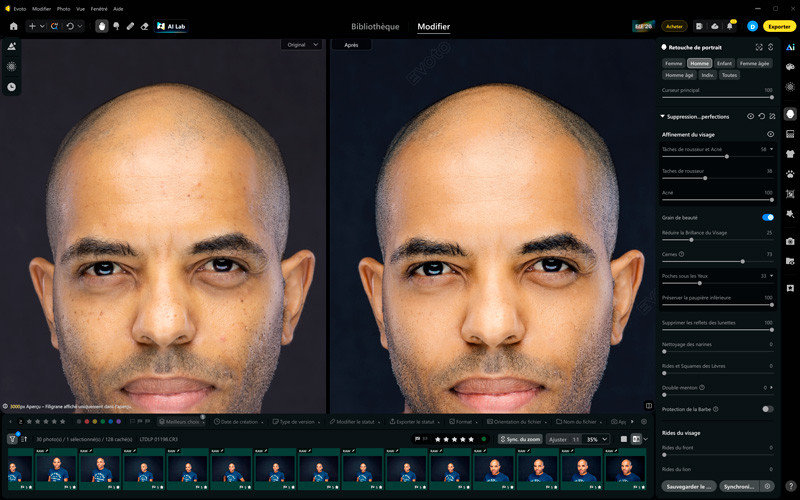
Task: Toggle visibility of Suppression des imperfections section
Action: click(x=751, y=116)
